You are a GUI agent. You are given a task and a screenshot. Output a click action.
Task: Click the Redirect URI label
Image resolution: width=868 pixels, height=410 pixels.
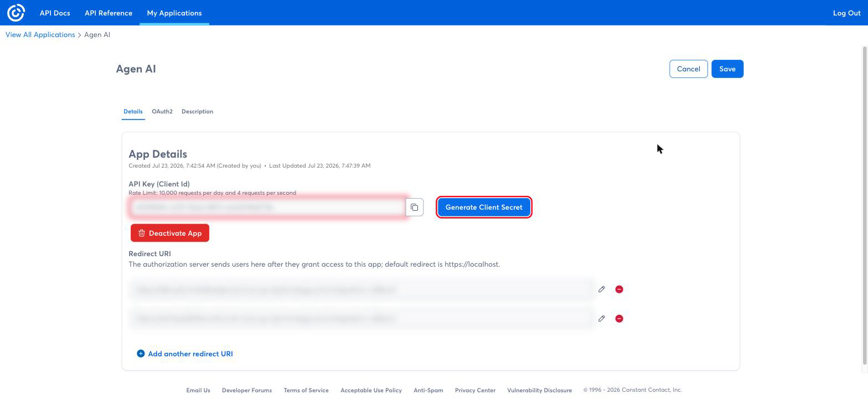click(x=149, y=254)
